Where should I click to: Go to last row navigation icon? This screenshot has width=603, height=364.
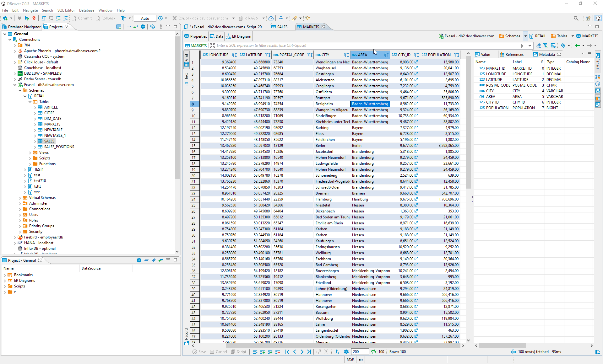coord(309,352)
